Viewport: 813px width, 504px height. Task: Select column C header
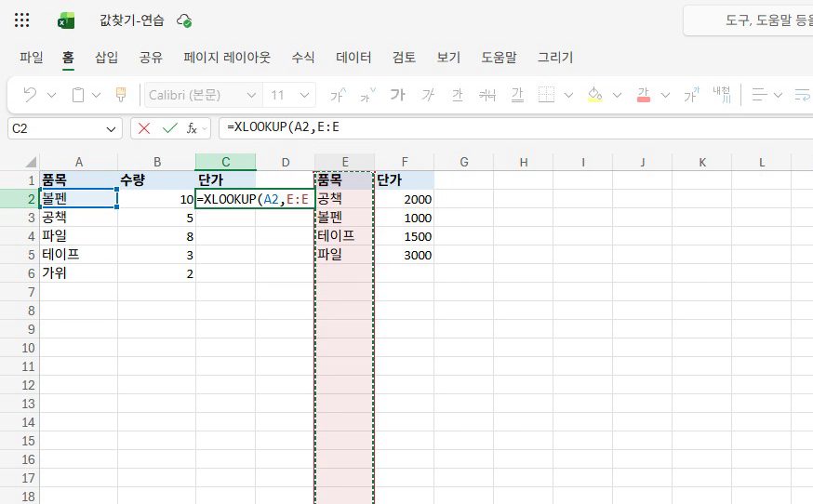coord(225,162)
